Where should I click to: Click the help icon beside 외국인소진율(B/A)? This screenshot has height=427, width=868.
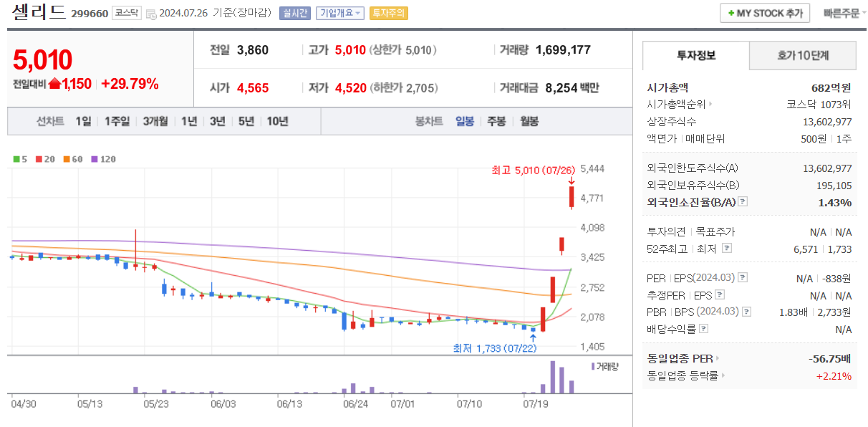click(x=743, y=202)
